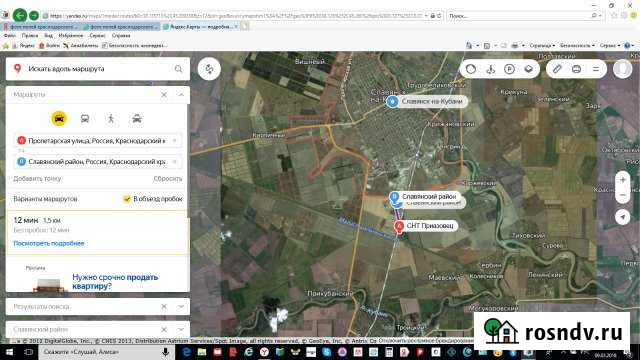Open the IE help icon dropdown
The image size is (640, 360).
click(629, 46)
